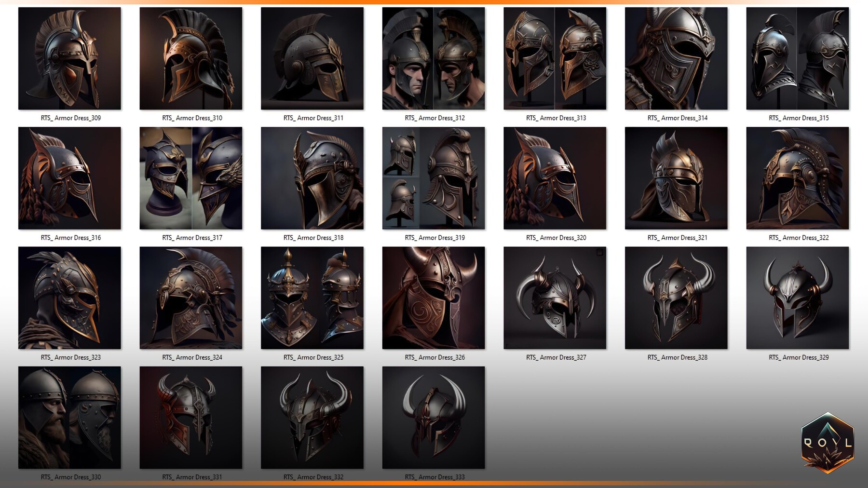Open the RTS_Armor Dress_319 helmet grid image
This screenshot has width=868, height=488.
[434, 177]
